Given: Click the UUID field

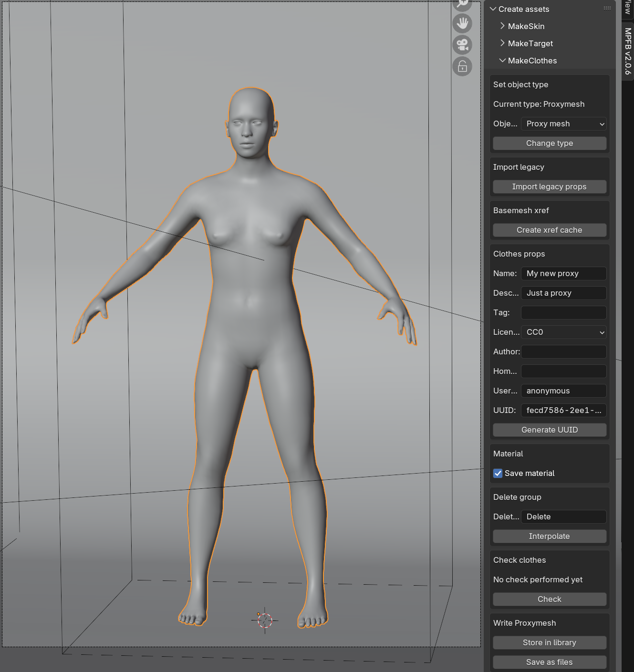Looking at the screenshot, I should (564, 410).
